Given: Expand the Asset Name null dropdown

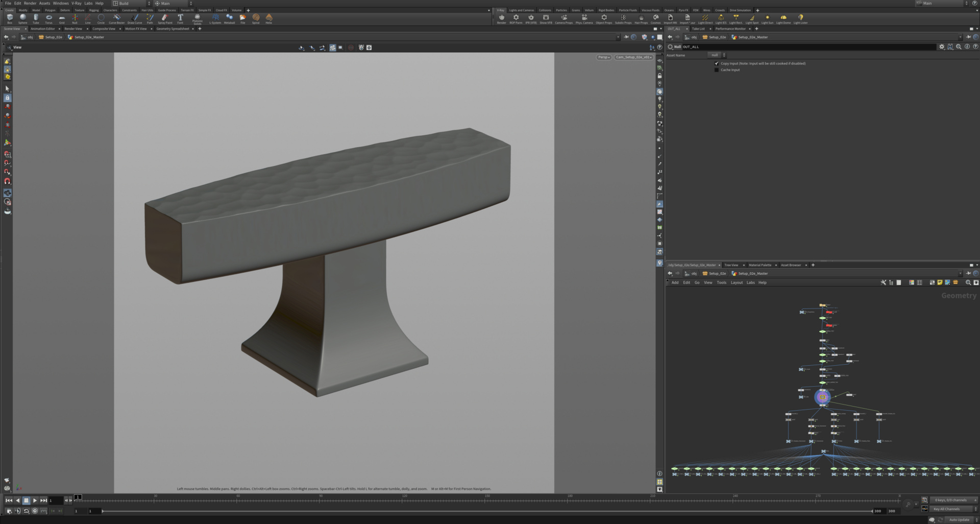Looking at the screenshot, I should tap(717, 55).
